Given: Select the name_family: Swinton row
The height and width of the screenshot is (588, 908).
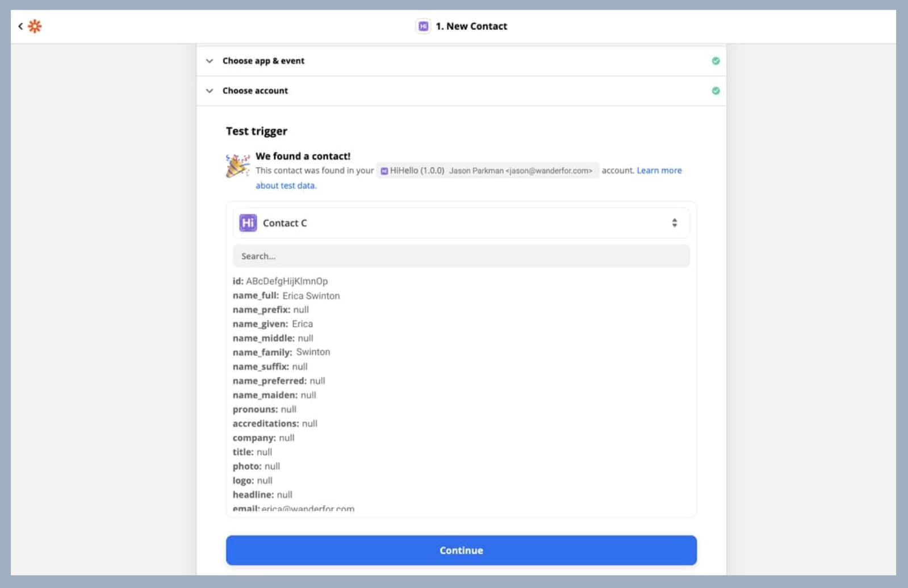Looking at the screenshot, I should pos(281,352).
